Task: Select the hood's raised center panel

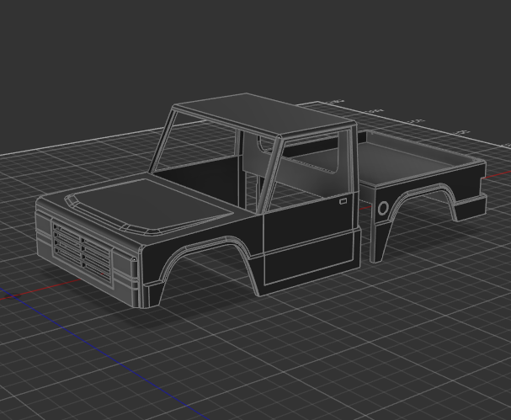Action: [150, 205]
